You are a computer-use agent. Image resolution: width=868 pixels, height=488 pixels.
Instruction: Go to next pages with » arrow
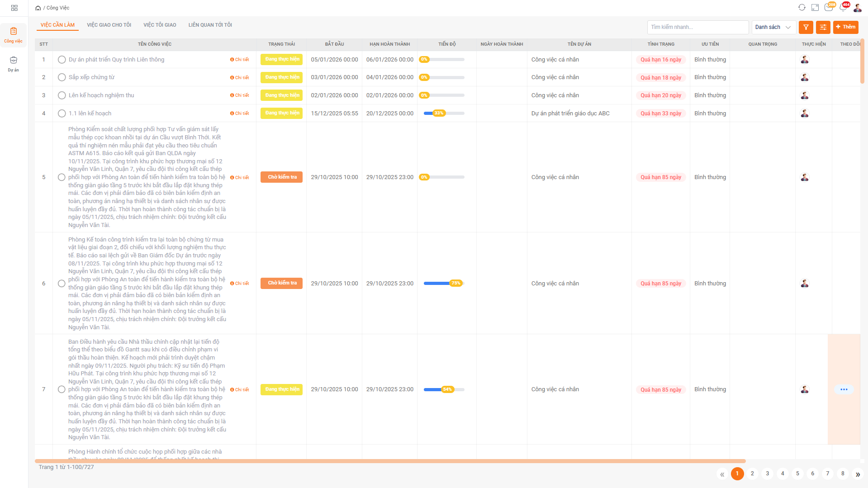click(x=858, y=474)
